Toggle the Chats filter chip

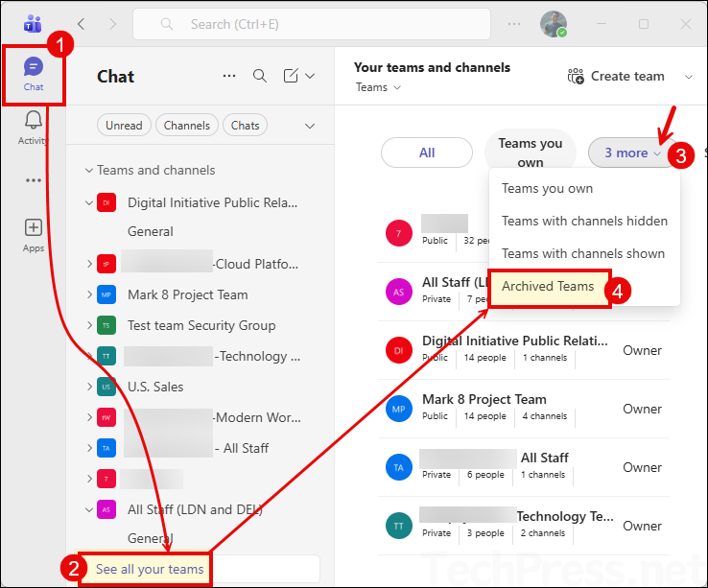(x=245, y=126)
